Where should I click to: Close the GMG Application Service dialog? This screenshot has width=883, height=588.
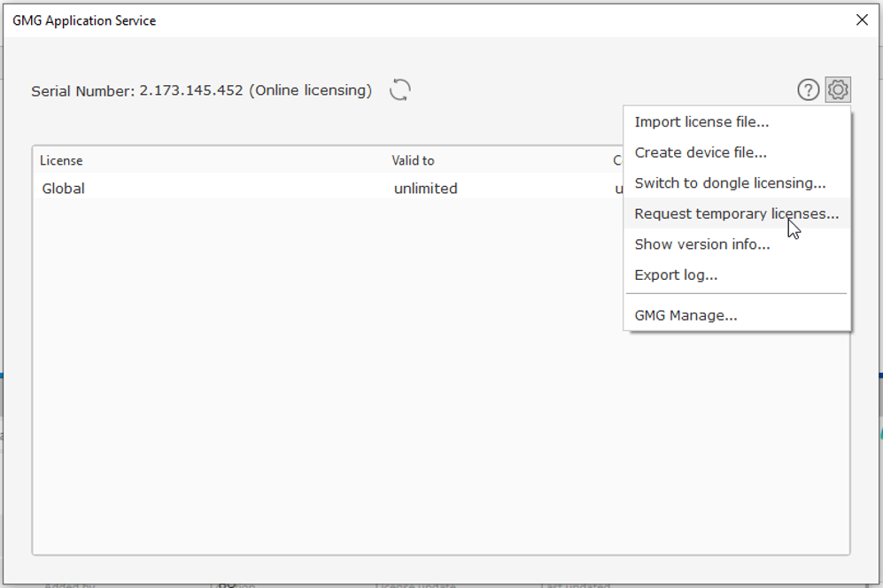pyautogui.click(x=862, y=20)
